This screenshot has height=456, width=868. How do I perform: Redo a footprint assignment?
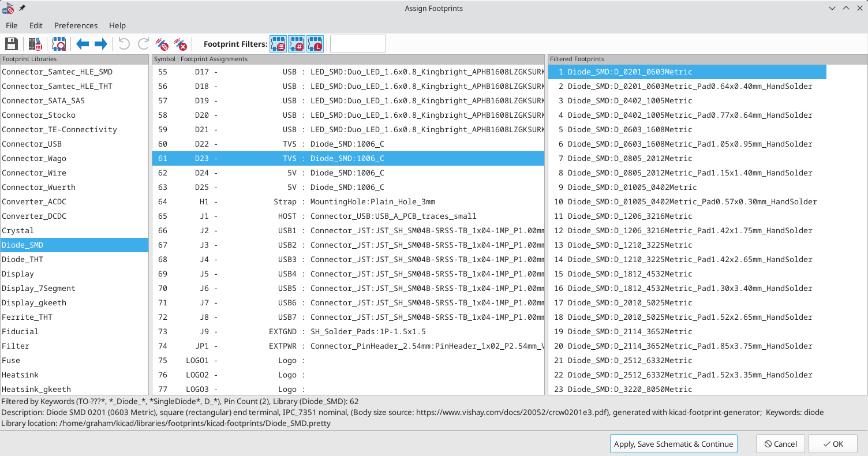141,44
